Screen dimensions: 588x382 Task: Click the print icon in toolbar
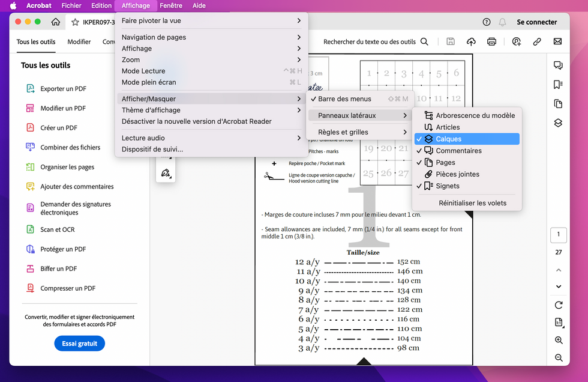coord(491,41)
